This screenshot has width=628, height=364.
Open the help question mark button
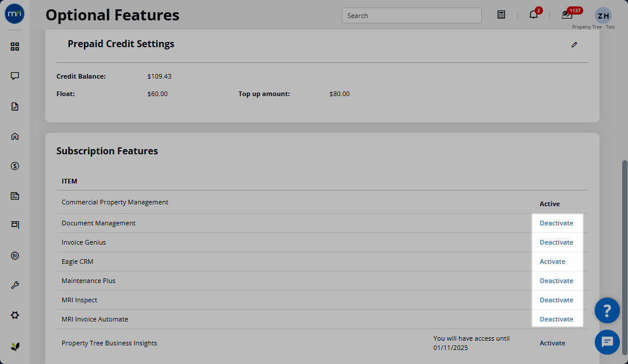pyautogui.click(x=607, y=310)
